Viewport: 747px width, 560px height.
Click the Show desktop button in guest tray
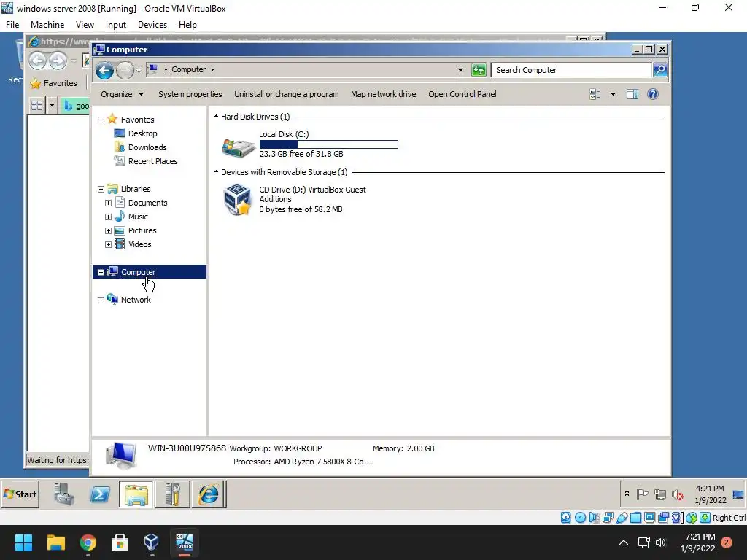click(738, 494)
